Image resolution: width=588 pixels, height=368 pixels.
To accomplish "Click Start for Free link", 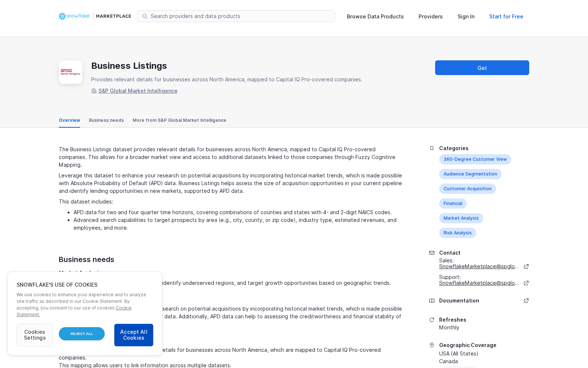I will point(506,17).
